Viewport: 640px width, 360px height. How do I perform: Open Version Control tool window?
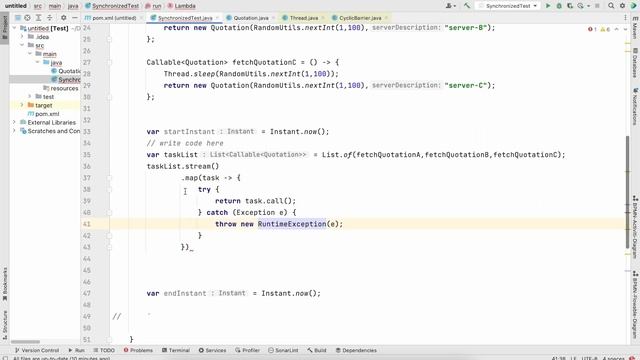click(37, 350)
